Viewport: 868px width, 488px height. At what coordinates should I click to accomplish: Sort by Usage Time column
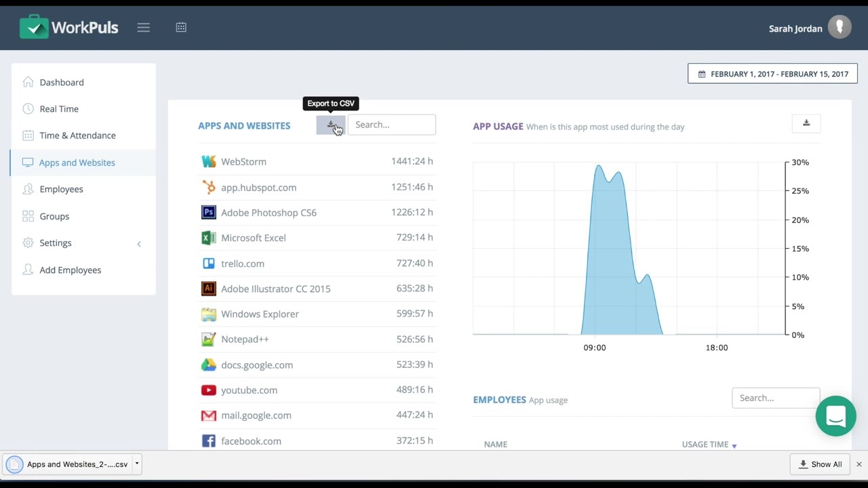click(x=709, y=445)
